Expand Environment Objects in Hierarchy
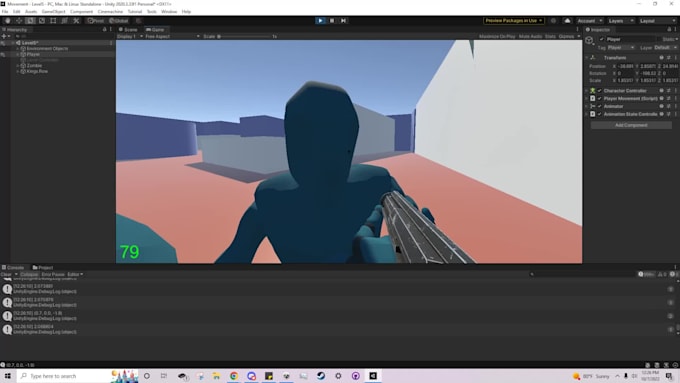This screenshot has width=680, height=383. [18, 49]
